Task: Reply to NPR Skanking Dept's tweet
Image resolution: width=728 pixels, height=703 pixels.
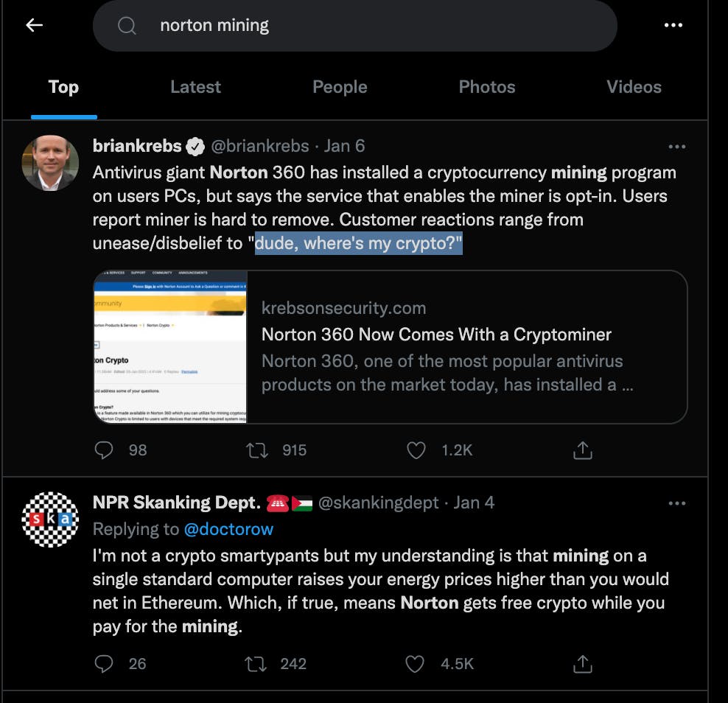Action: click(103, 663)
